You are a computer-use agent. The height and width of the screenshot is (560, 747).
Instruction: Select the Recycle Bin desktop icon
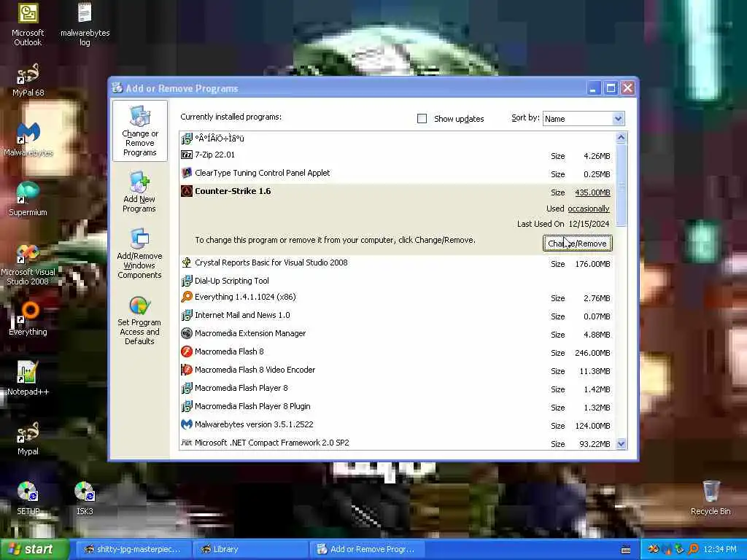point(711,498)
